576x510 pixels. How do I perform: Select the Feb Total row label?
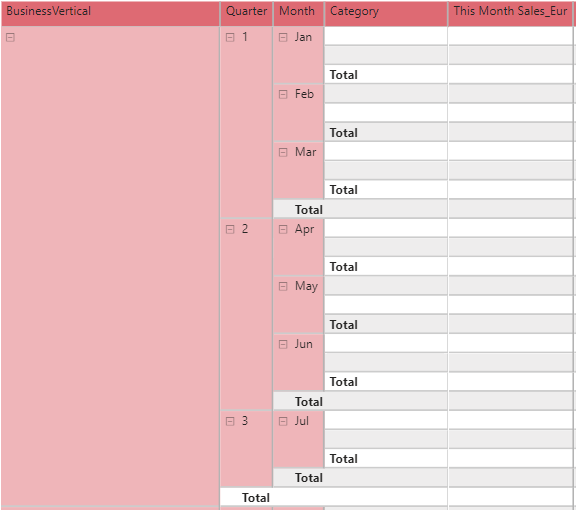tap(343, 133)
